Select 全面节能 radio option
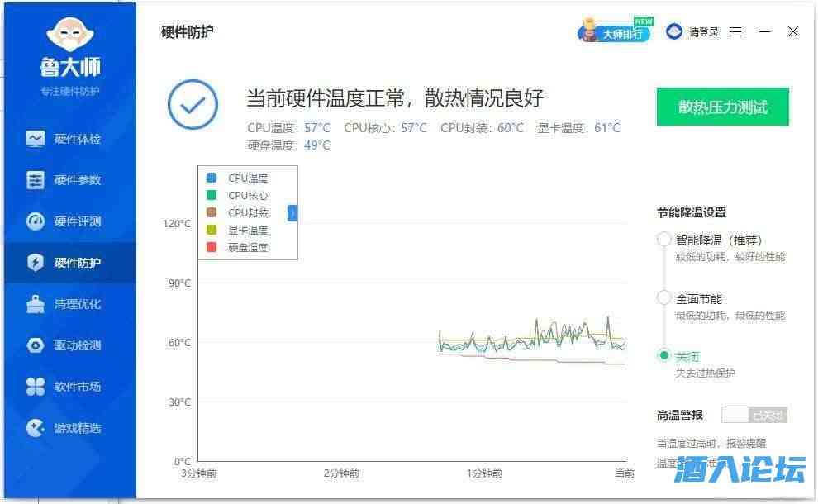Viewport: 818px width, 504px height. [x=663, y=298]
